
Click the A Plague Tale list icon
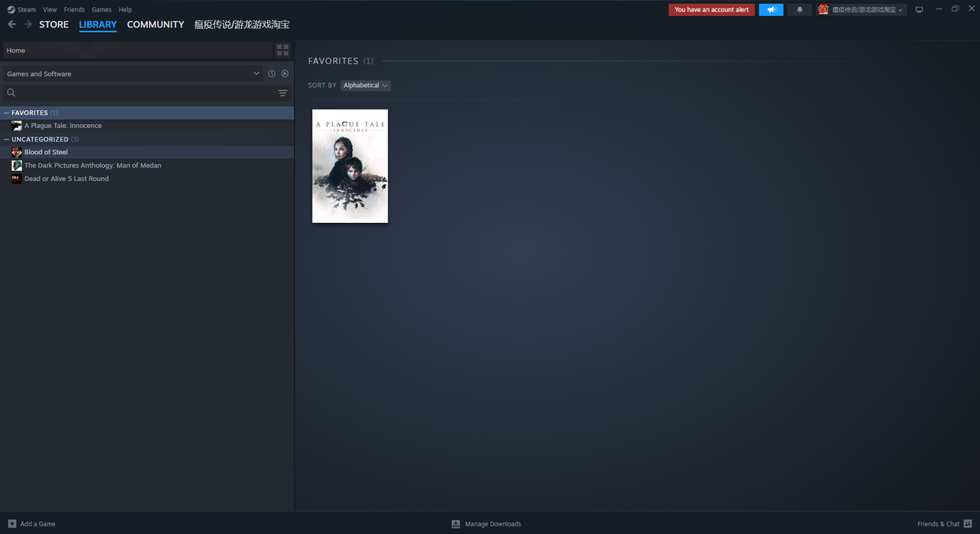tap(17, 126)
